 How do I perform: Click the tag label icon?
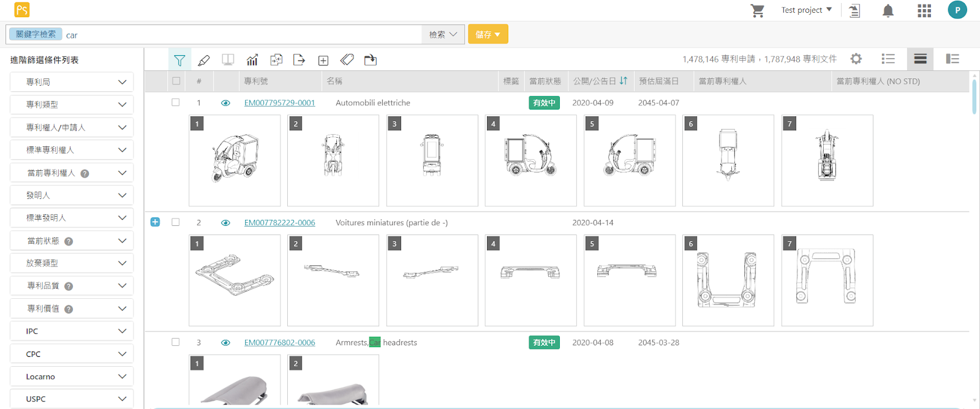(347, 59)
